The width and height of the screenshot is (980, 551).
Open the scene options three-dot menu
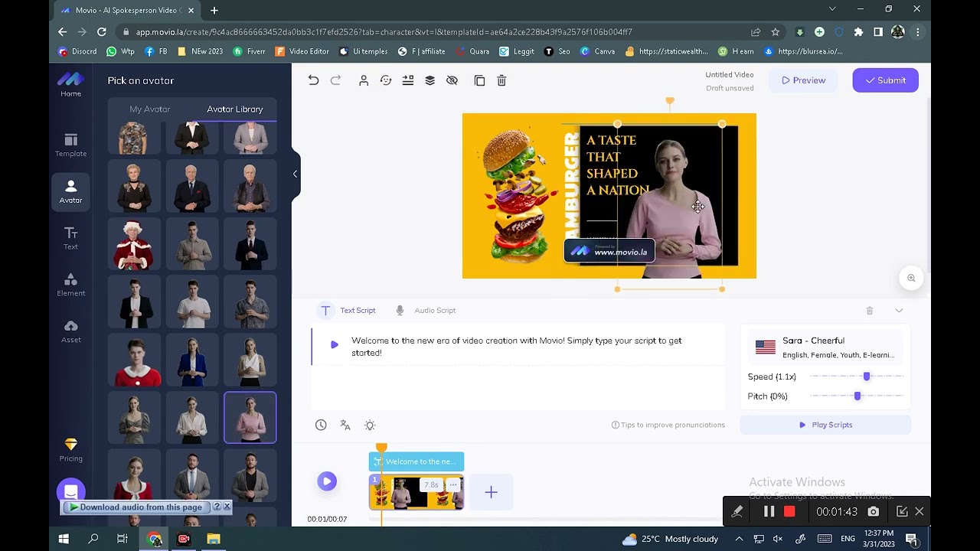point(453,484)
